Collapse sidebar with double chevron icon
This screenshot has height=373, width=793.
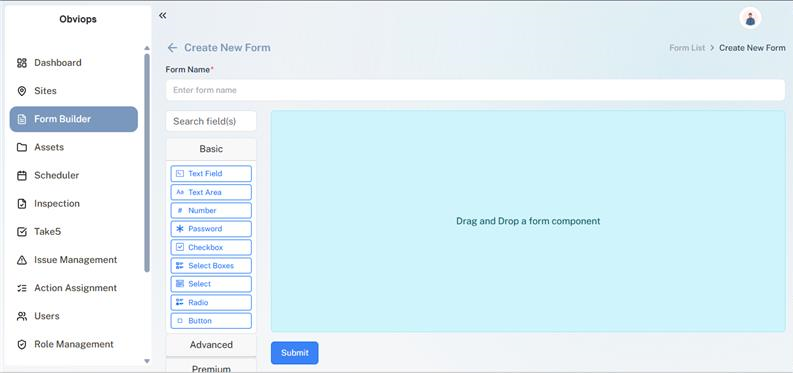pyautogui.click(x=162, y=16)
